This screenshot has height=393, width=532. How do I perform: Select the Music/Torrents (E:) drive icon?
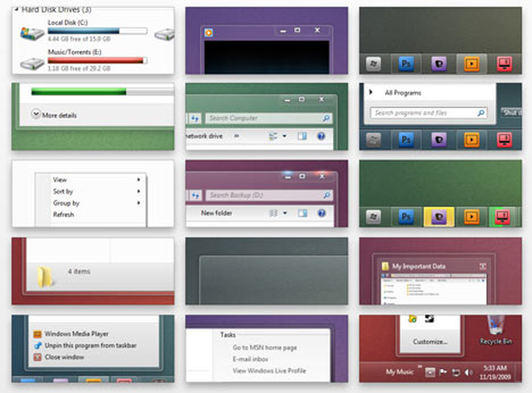point(32,63)
